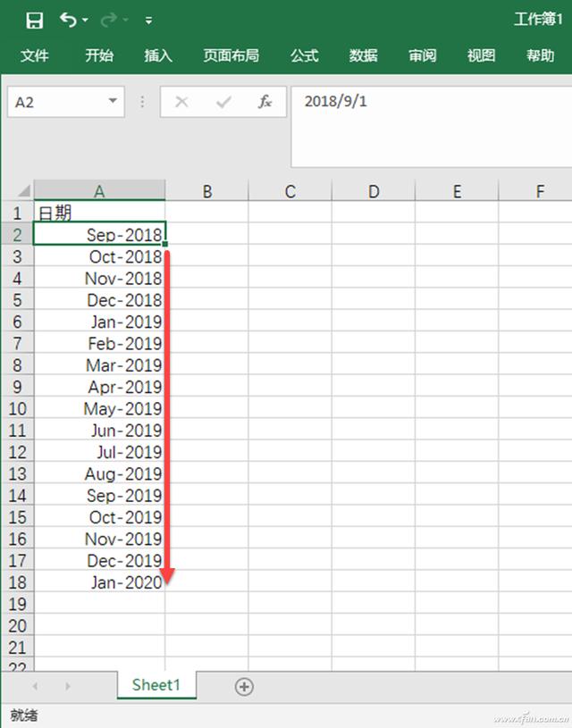
Task: Open the 页面布局 ribbon tab
Action: pos(231,55)
